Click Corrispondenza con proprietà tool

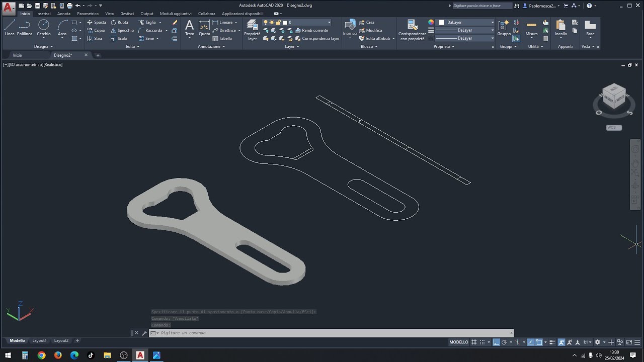click(x=412, y=30)
